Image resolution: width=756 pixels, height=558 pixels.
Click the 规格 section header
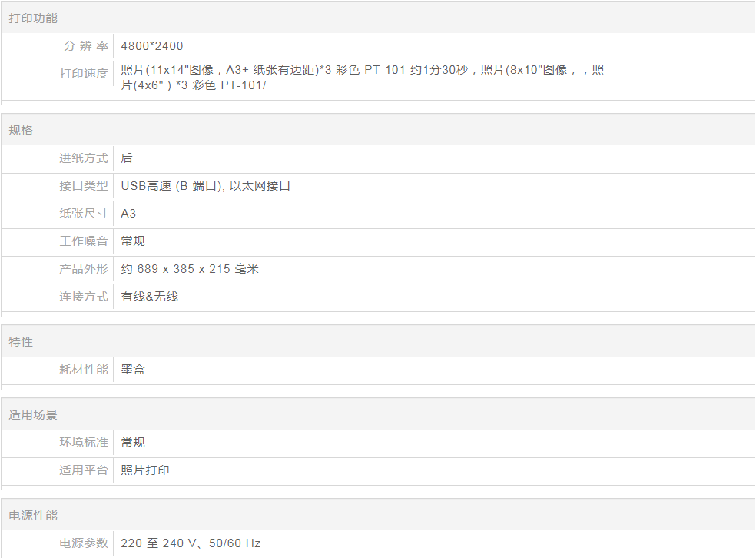point(21,130)
